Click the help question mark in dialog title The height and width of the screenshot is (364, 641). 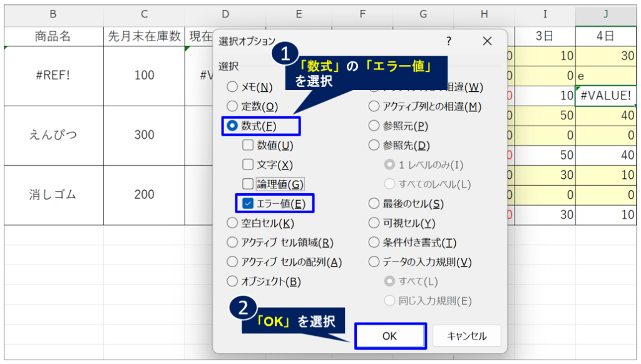(x=448, y=41)
